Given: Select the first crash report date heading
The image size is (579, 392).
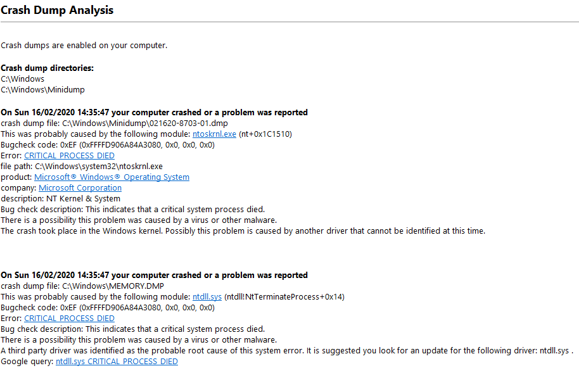Looking at the screenshot, I should tap(154, 113).
